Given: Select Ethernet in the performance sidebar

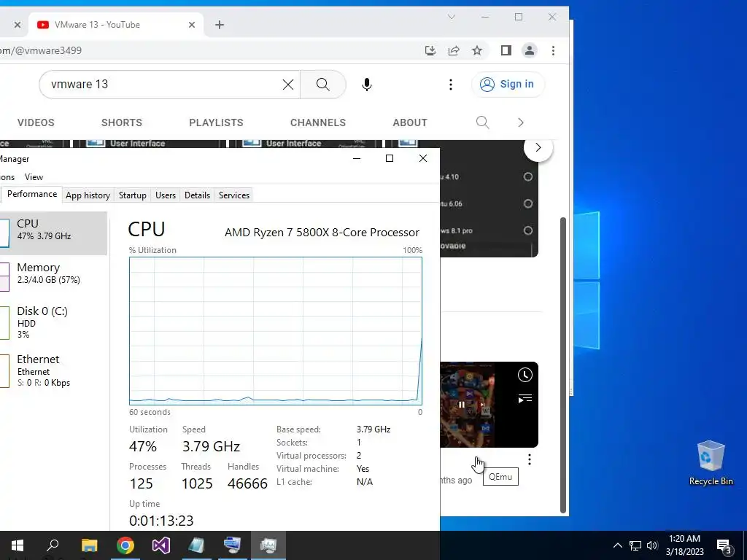Looking at the screenshot, I should click(53, 370).
